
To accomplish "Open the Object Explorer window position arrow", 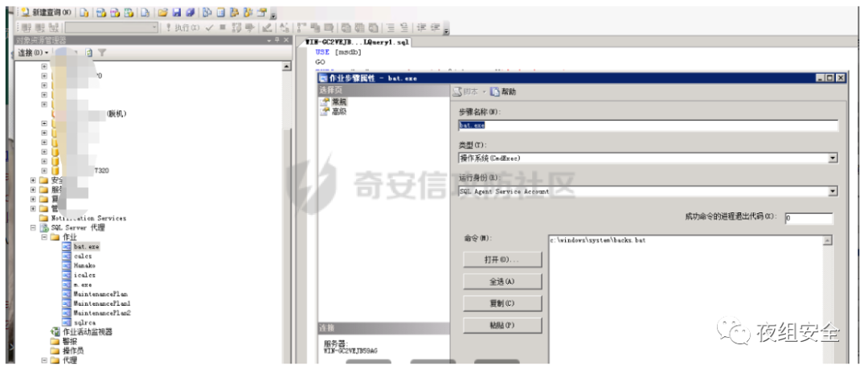I will (x=269, y=40).
